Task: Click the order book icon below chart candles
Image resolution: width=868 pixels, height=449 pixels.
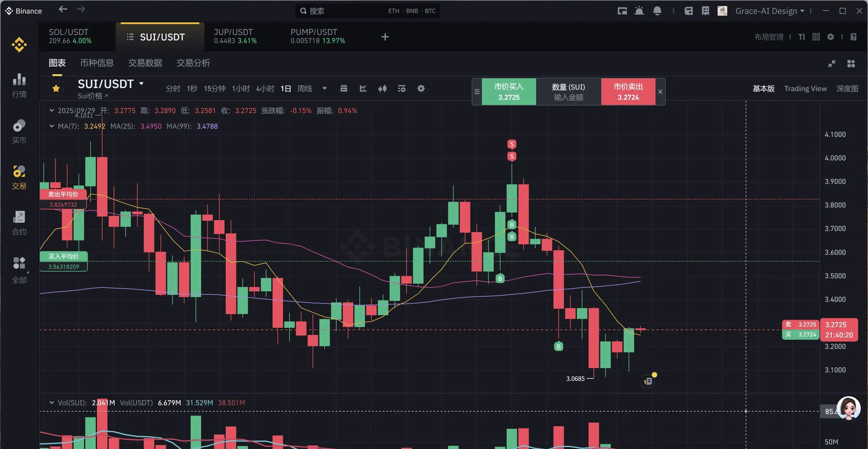Action: (x=648, y=381)
